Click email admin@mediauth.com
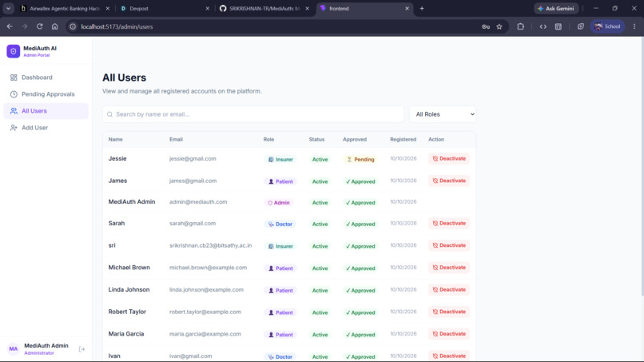 [198, 201]
